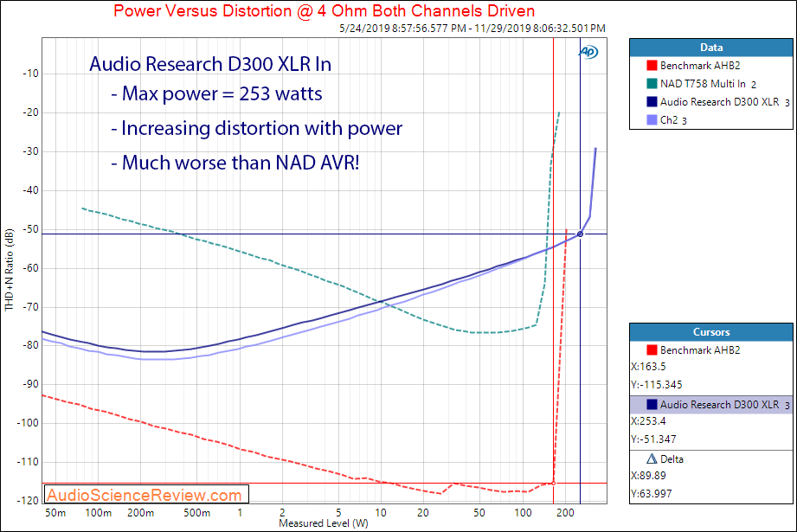Click the red Benchmark AHB2 swatch in Cursors panel
Viewport: 797px width, 532px height.
coord(652,350)
